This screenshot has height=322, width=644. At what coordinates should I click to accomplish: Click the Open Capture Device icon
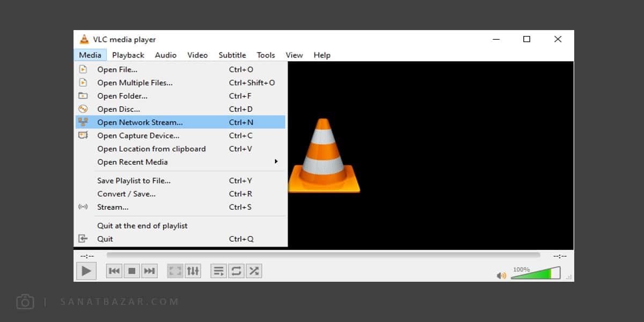click(83, 135)
